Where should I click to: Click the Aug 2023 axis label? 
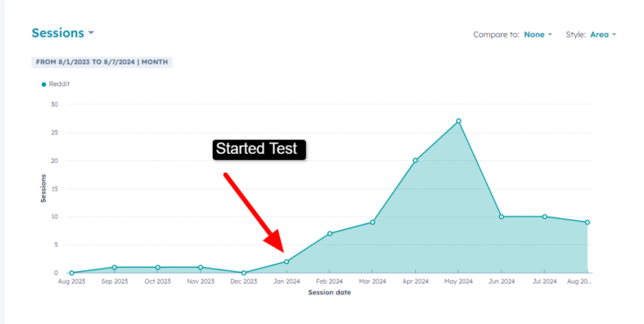pos(72,282)
